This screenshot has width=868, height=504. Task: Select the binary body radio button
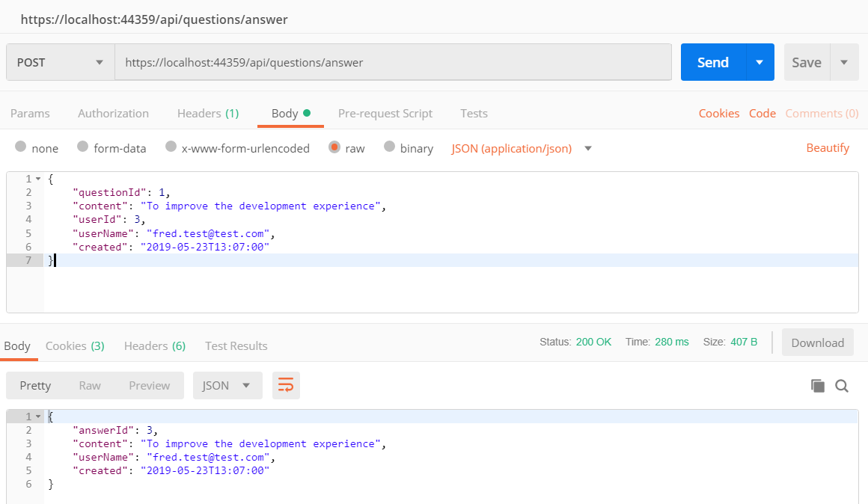(389, 147)
